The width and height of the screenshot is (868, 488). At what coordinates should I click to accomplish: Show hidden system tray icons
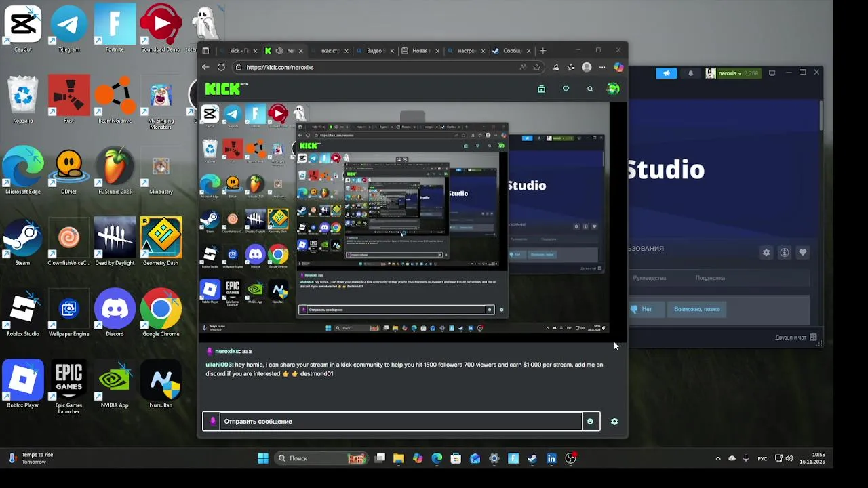(x=718, y=459)
